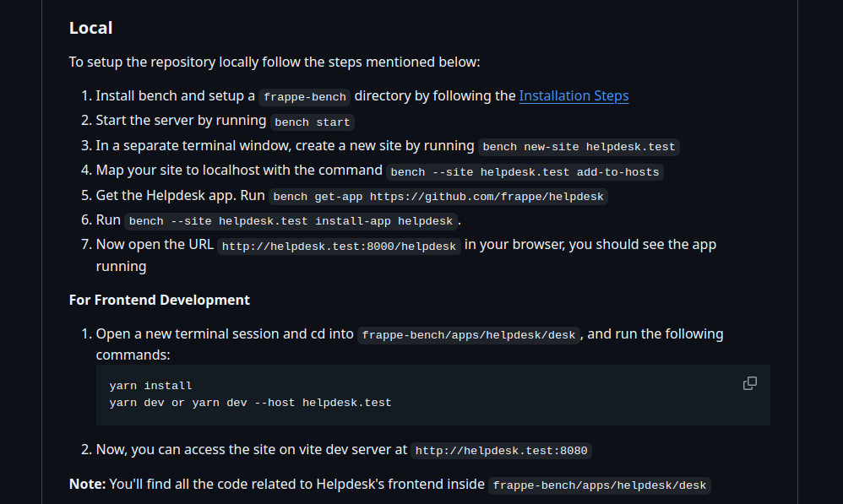The image size is (843, 504).
Task: Click the desk path in the Note line
Action: pyautogui.click(x=600, y=485)
